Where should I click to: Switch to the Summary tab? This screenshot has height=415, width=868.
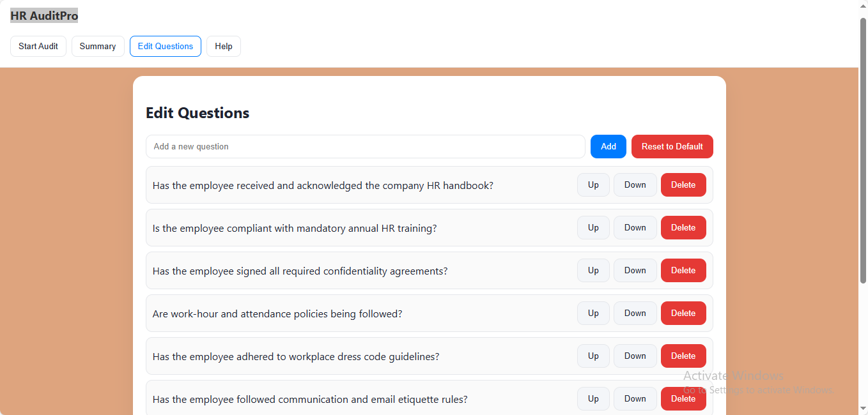98,47
